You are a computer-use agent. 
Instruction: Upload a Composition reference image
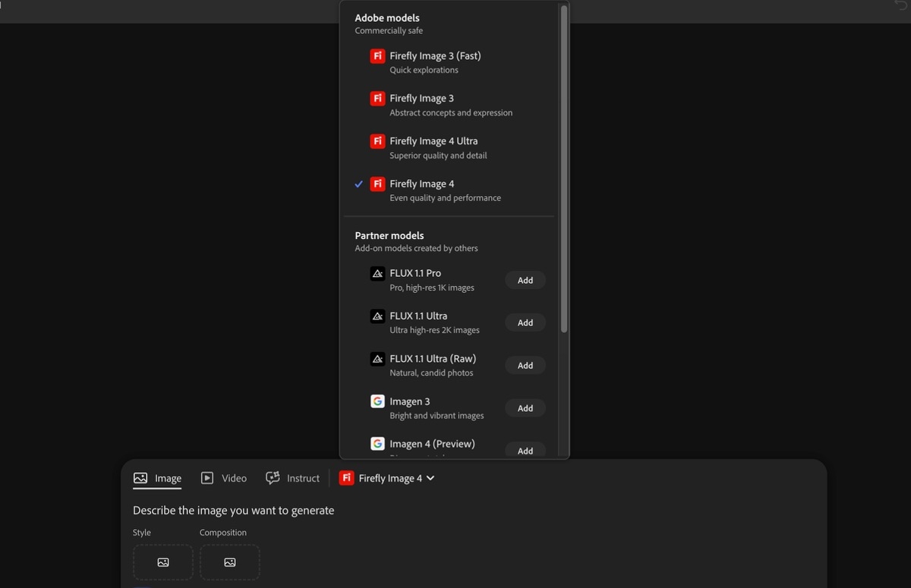230,562
